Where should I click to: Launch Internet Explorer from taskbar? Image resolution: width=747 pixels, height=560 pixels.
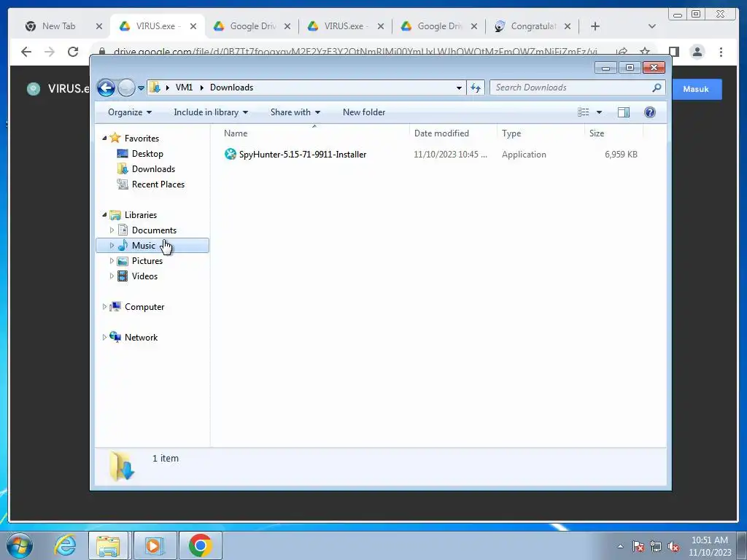point(65,545)
